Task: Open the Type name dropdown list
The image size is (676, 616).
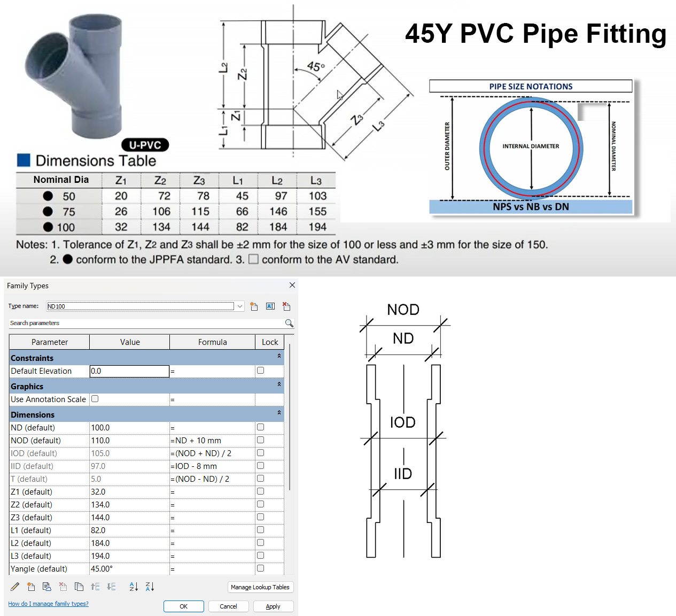Action: pos(240,306)
